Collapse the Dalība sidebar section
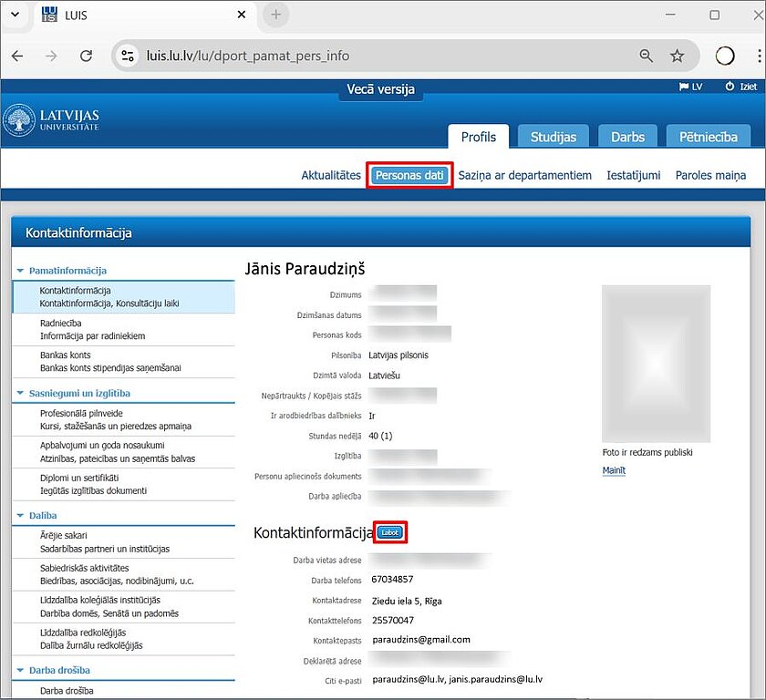This screenshot has height=700, width=766. point(21,516)
